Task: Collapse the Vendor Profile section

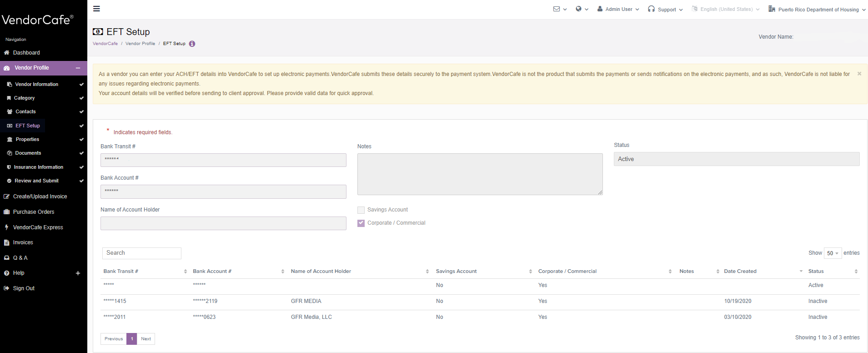Action: (x=78, y=68)
